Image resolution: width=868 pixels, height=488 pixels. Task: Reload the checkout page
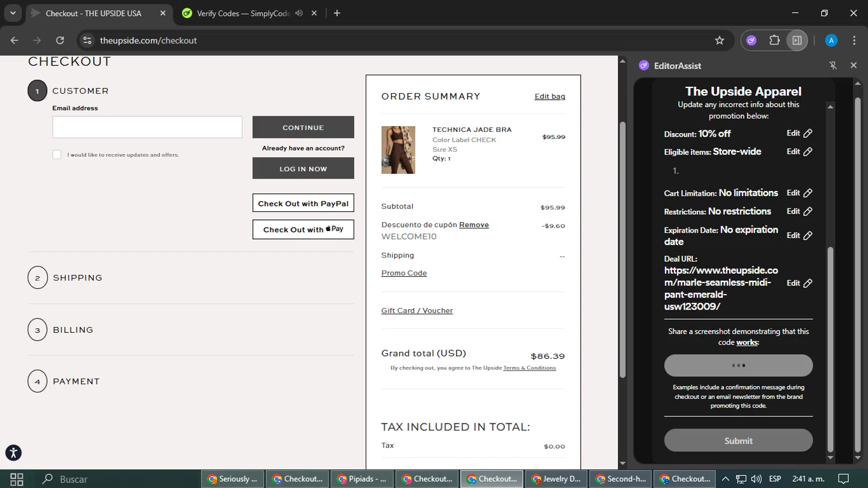point(60,41)
